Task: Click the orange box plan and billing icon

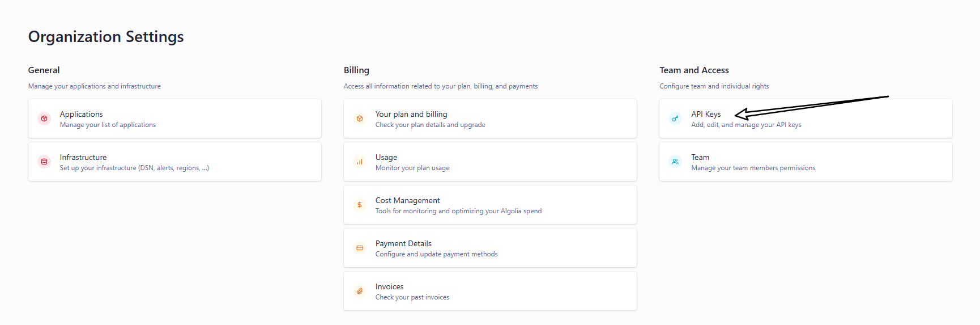Action: 360,119
